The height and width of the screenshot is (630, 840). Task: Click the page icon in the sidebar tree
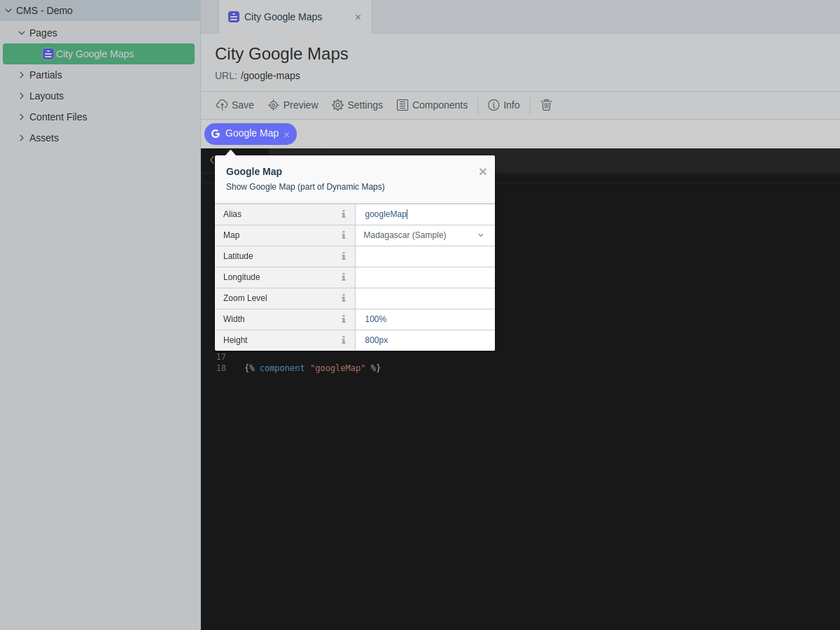coord(48,54)
